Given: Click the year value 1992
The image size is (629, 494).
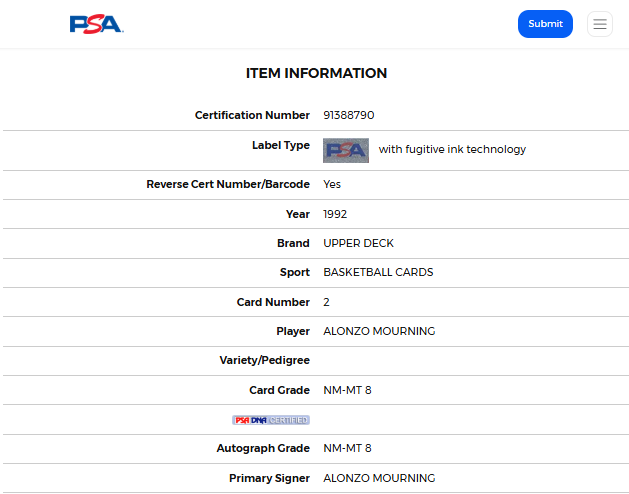Looking at the screenshot, I should pyautogui.click(x=335, y=215).
